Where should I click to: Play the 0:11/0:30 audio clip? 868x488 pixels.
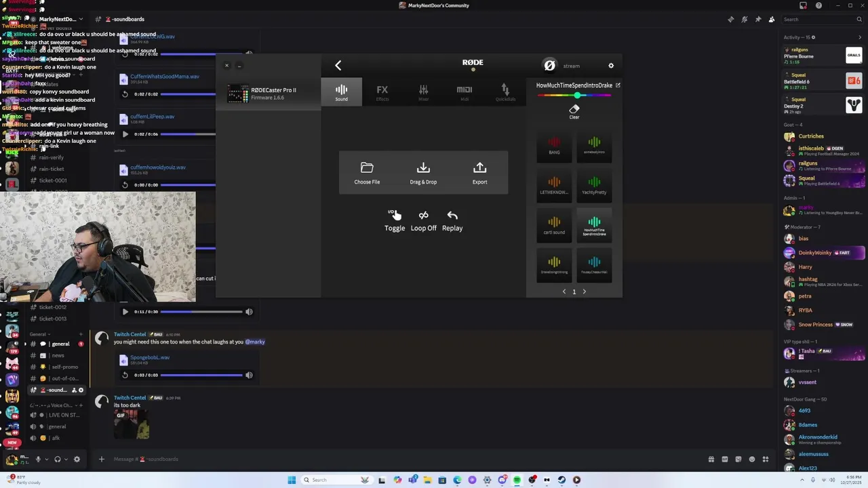pos(125,312)
